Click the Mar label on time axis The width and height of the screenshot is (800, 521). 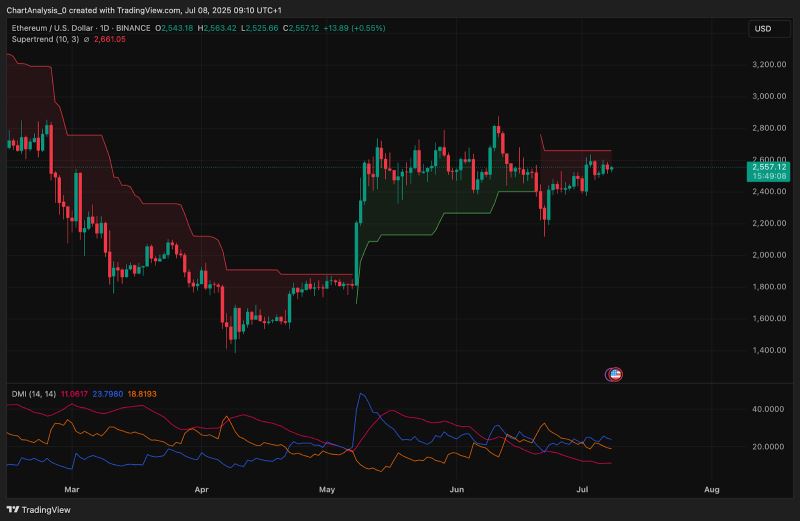point(71,491)
